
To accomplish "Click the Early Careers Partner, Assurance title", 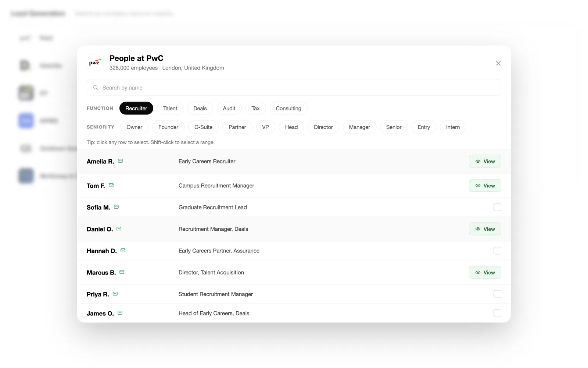I will pos(219,251).
